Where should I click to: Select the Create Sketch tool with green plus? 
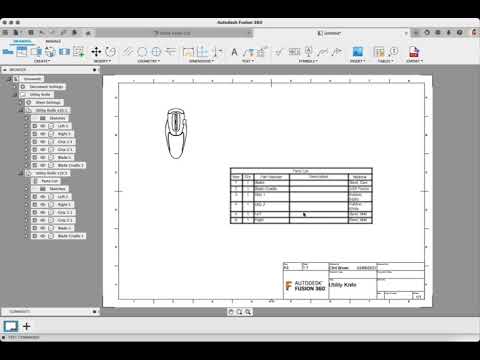click(x=78, y=52)
